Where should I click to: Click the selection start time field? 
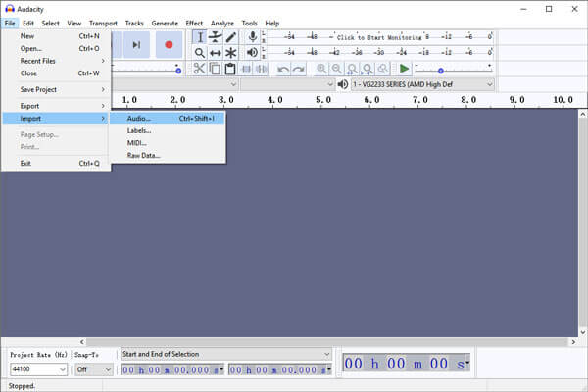[x=172, y=369]
